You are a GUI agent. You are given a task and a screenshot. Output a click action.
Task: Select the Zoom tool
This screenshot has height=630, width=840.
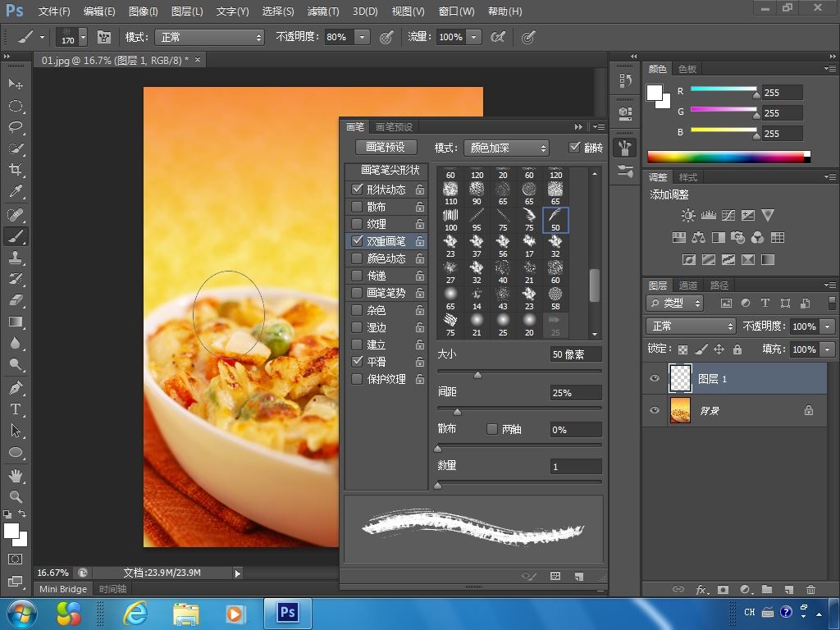[x=16, y=496]
